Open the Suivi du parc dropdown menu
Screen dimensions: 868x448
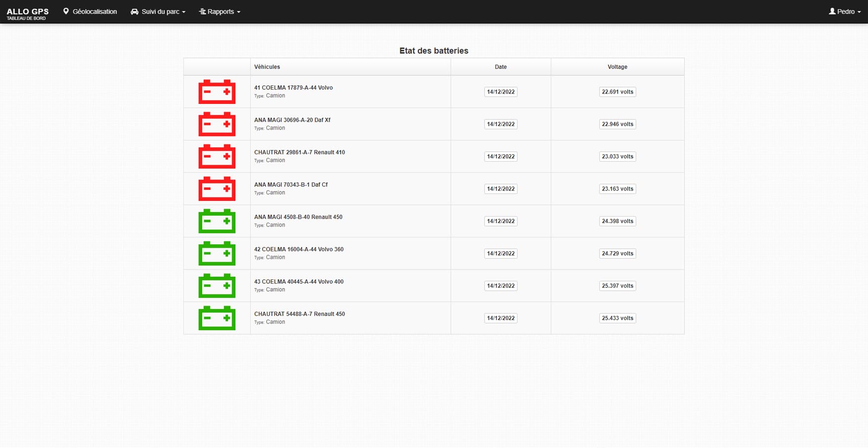tap(158, 11)
